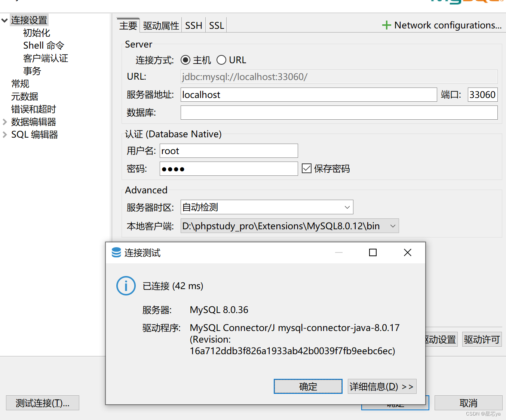The image size is (506, 420).
Task: Click the 认证 (Database Native) group label
Action: [x=173, y=134]
